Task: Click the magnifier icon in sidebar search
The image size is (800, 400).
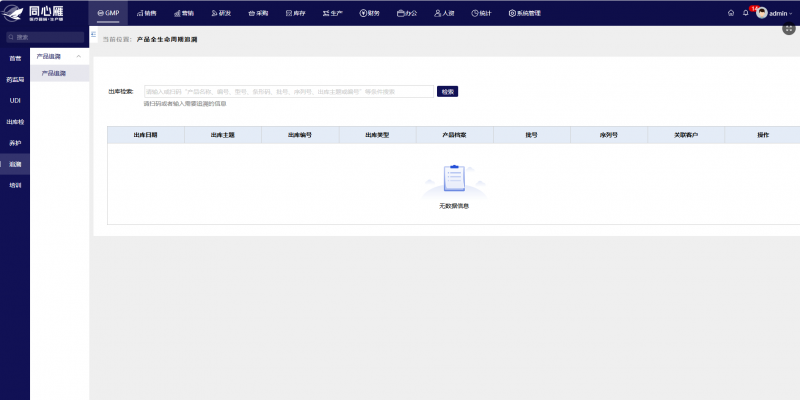Action: [x=11, y=37]
